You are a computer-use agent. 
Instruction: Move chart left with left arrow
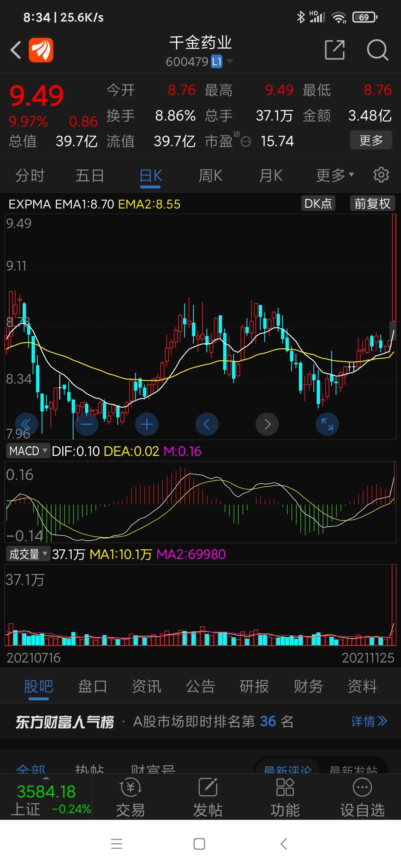(207, 424)
